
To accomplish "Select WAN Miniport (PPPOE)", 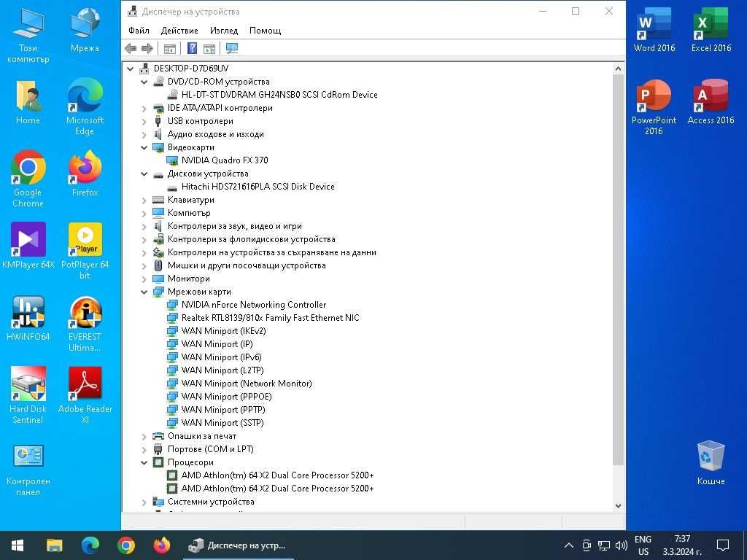I will [x=226, y=397].
